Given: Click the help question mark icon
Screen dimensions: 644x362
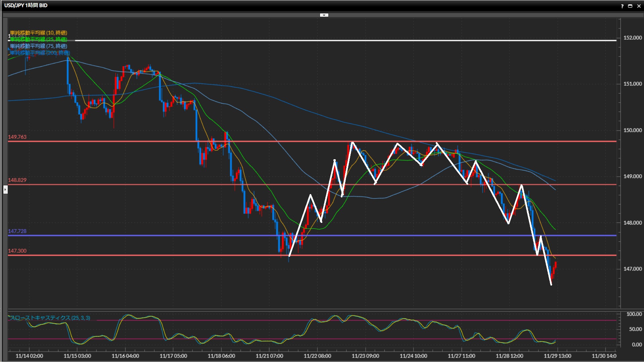Looking at the screenshot, I should [x=622, y=6].
